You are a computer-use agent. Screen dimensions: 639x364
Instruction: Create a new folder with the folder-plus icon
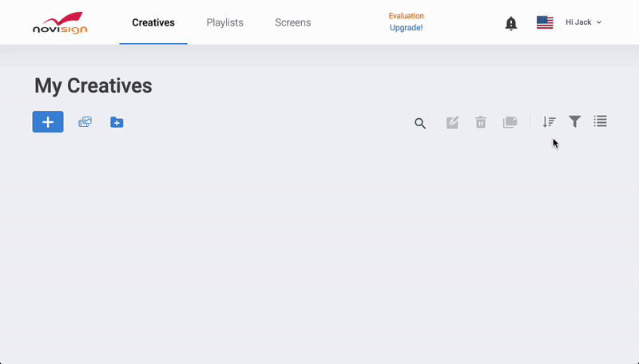point(117,122)
